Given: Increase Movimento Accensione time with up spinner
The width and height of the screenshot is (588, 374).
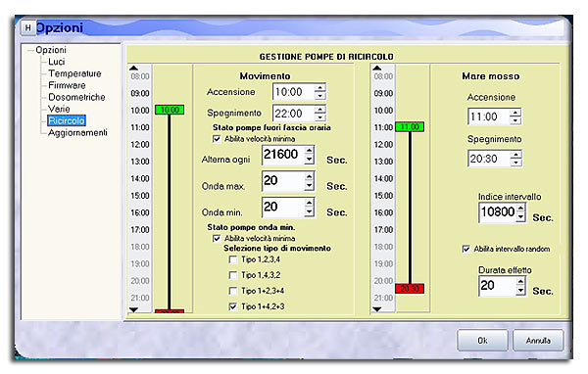Looking at the screenshot, I should point(319,88).
